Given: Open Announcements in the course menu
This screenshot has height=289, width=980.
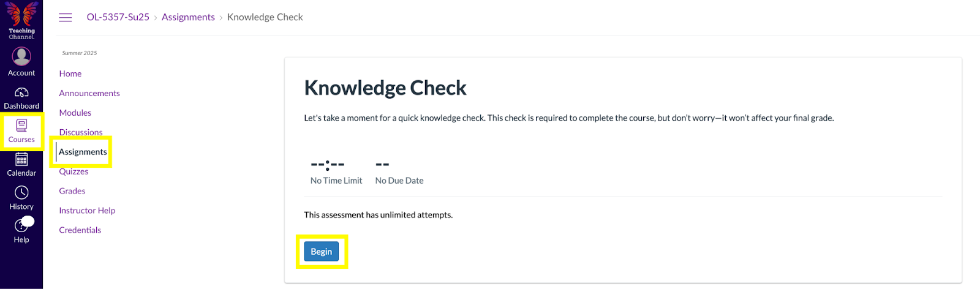Looking at the screenshot, I should pyautogui.click(x=89, y=93).
